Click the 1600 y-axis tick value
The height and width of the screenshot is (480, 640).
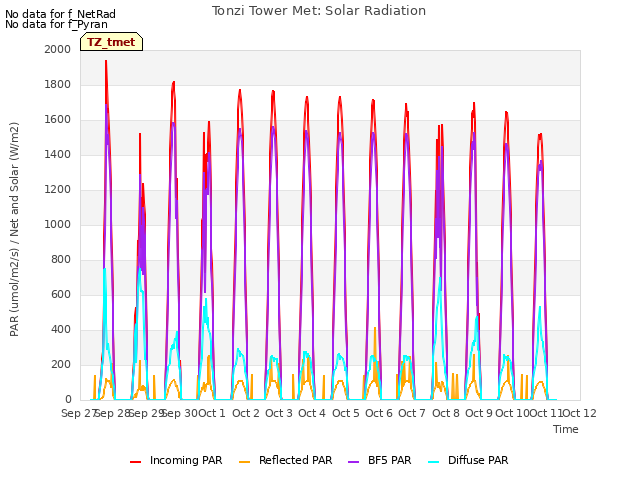pos(58,120)
